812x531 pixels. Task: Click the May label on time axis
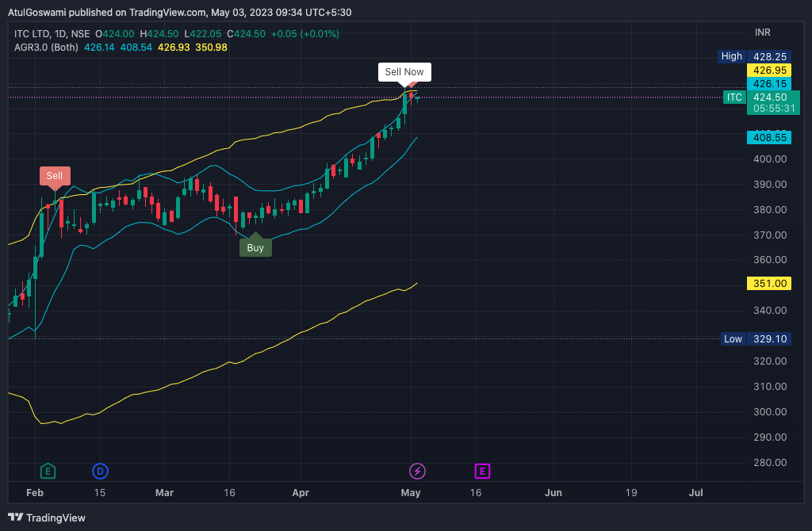point(411,493)
